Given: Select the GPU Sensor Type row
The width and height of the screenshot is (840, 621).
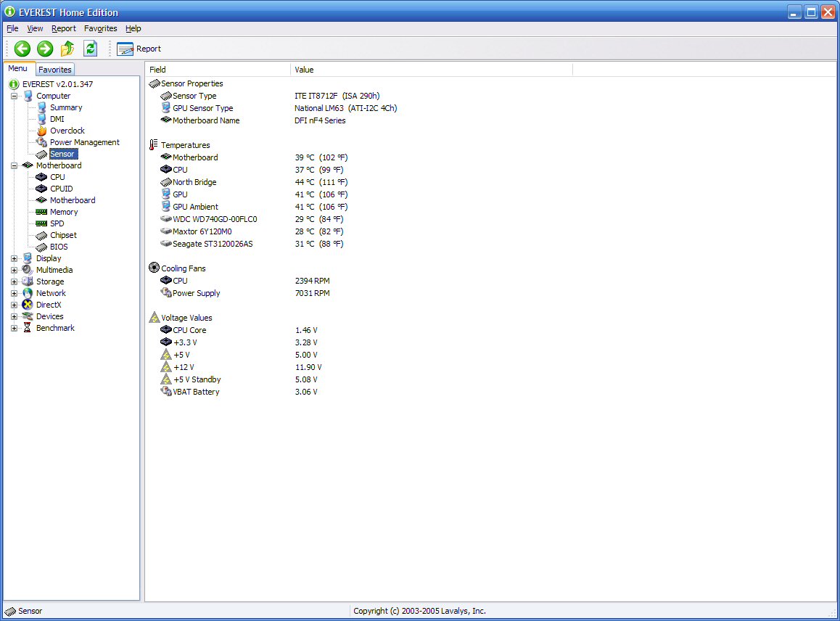Looking at the screenshot, I should pyautogui.click(x=279, y=108).
